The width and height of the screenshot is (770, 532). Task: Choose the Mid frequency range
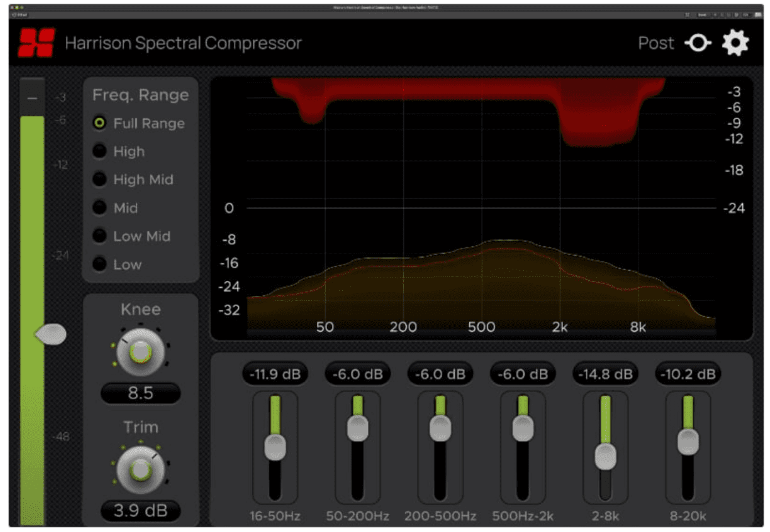pyautogui.click(x=115, y=208)
